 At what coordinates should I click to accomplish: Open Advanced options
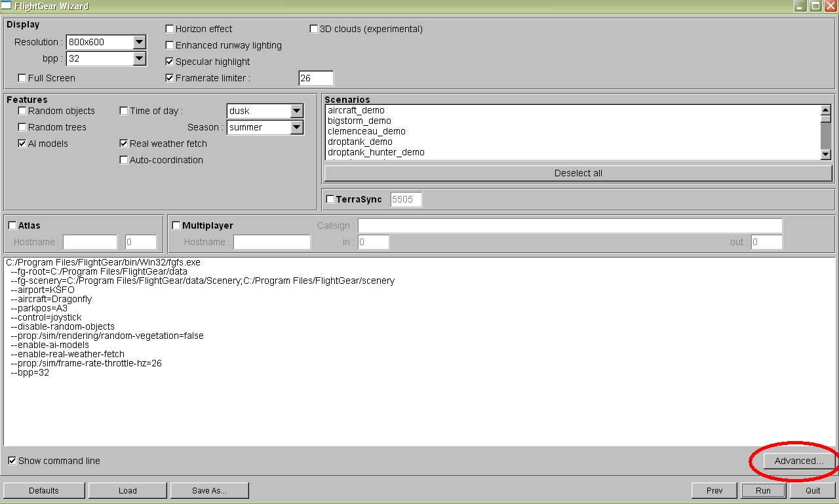(799, 461)
